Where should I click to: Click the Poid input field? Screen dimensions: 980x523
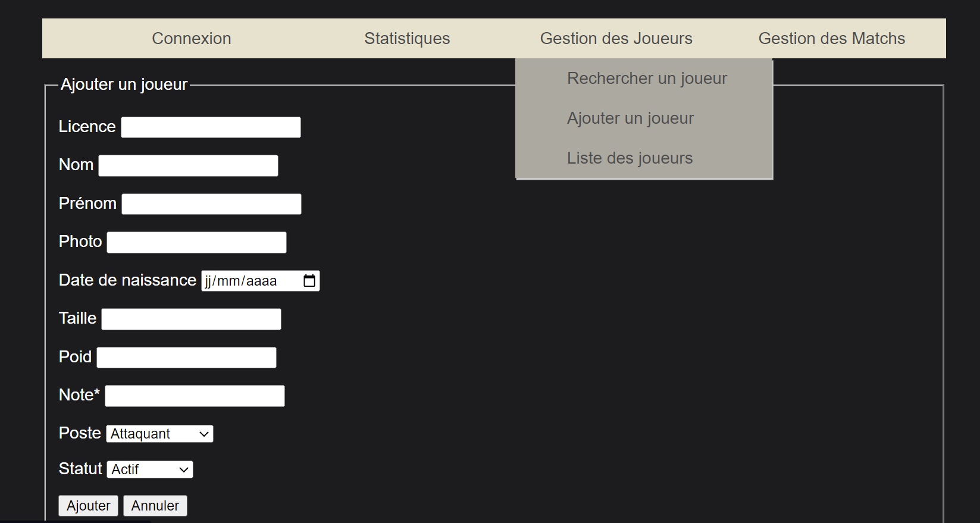[186, 357]
